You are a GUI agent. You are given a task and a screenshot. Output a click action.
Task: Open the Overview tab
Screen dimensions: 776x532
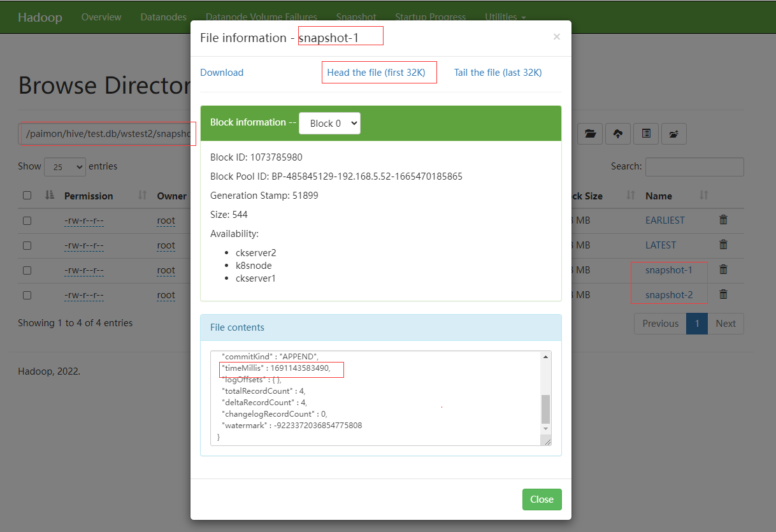[x=101, y=17]
